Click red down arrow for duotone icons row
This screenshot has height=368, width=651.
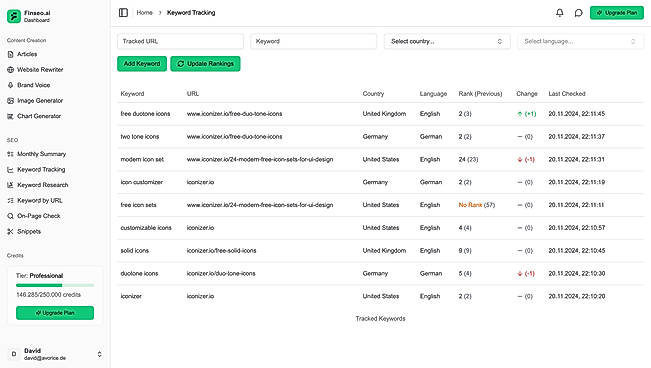[519, 274]
